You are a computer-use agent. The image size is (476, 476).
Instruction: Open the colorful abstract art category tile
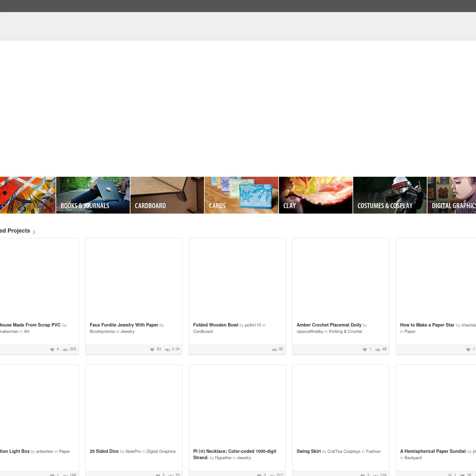pyautogui.click(x=28, y=195)
